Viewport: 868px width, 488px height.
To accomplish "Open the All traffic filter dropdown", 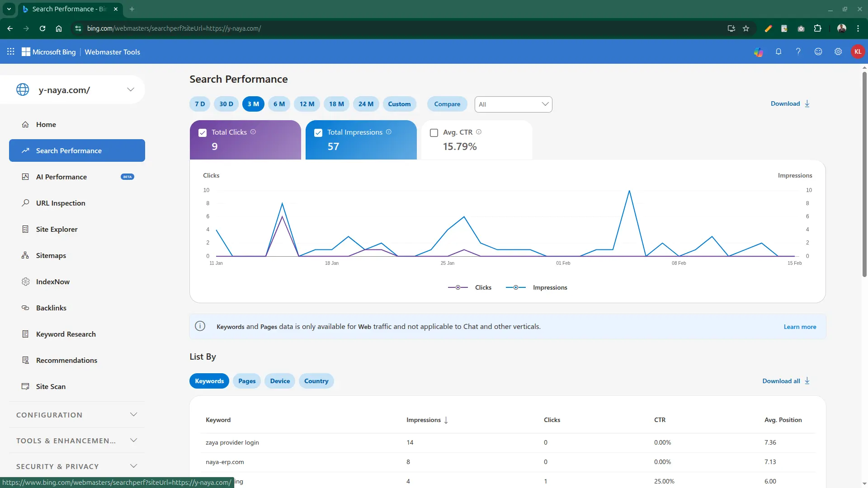I will [513, 104].
